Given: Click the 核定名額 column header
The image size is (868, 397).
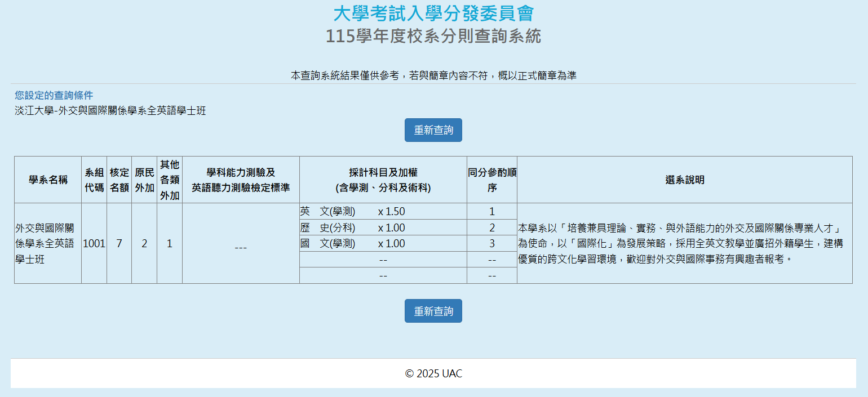Looking at the screenshot, I should (119, 180).
